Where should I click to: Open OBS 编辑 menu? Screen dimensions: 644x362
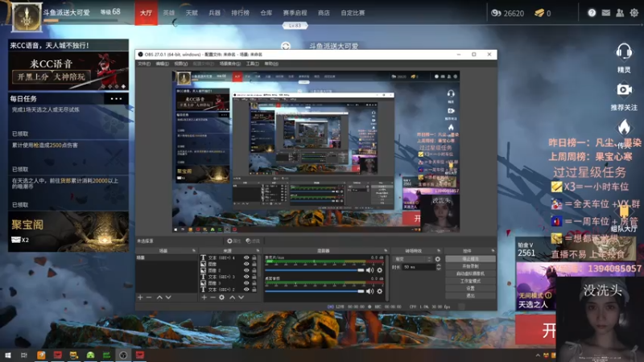click(x=163, y=64)
